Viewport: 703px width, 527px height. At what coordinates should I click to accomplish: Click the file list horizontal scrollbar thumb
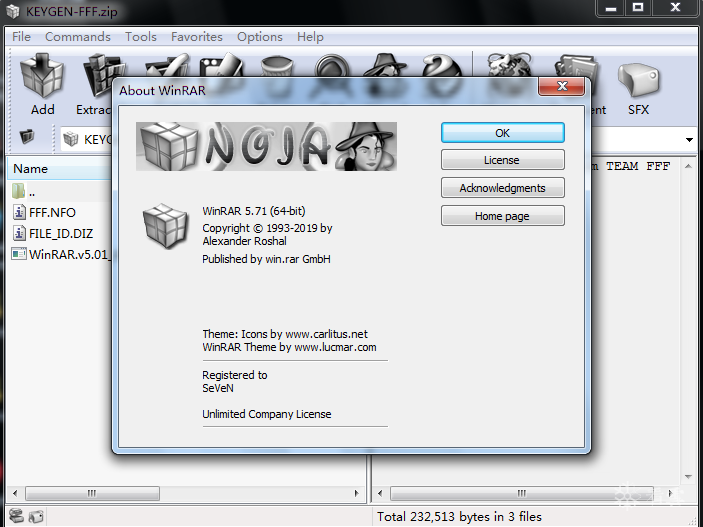tap(92, 493)
